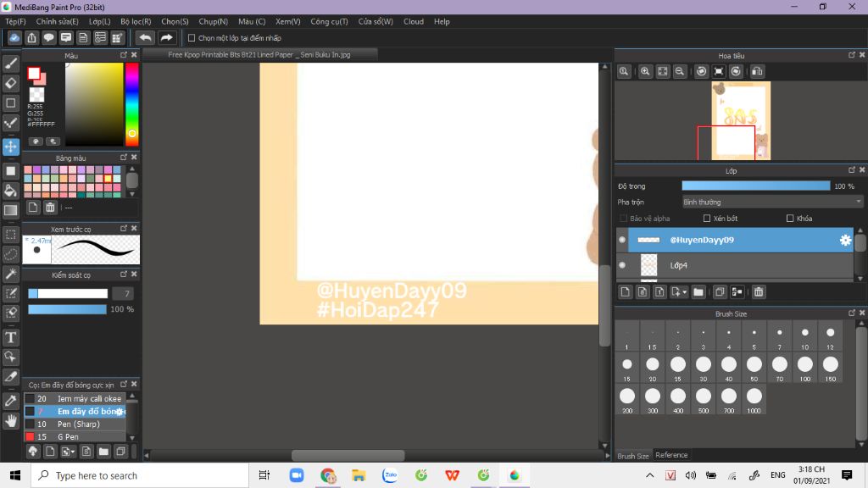Open File Explorer from the taskbar
The height and width of the screenshot is (488, 868).
click(359, 475)
